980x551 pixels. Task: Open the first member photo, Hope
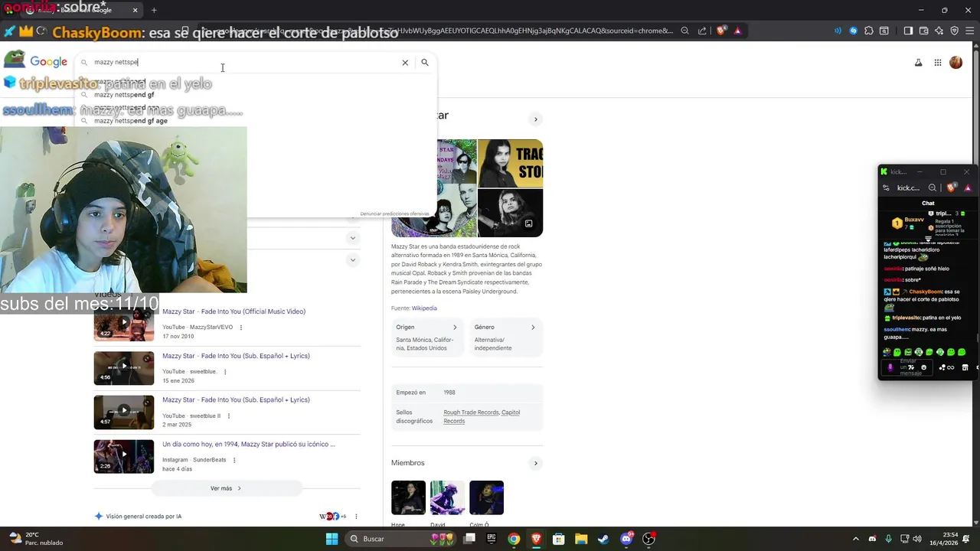coord(408,497)
